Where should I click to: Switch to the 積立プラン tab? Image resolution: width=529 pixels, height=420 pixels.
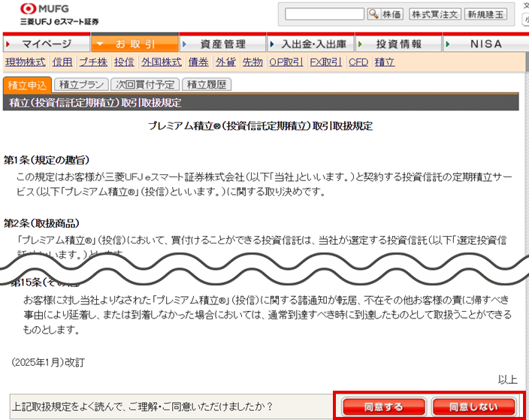pyautogui.click(x=81, y=85)
